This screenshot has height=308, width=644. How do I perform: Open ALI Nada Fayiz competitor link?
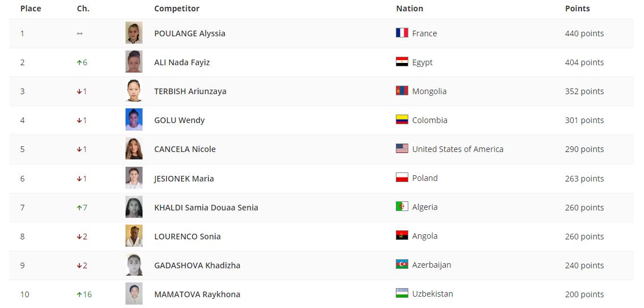182,62
